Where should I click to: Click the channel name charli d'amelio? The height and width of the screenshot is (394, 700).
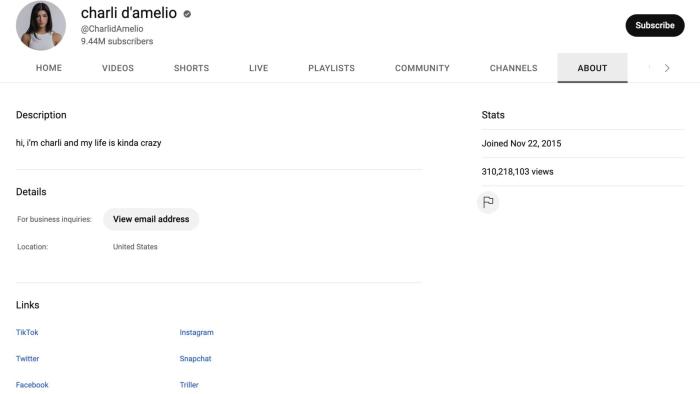129,13
